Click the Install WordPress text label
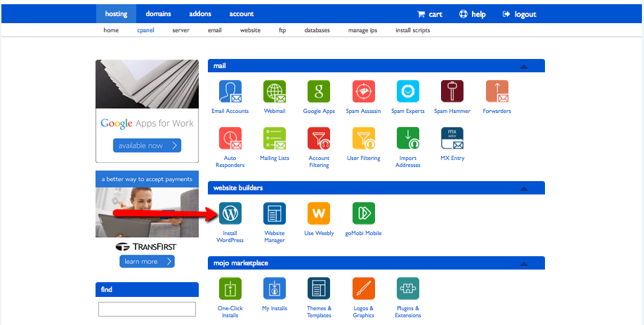This screenshot has width=644, height=325. point(230,237)
